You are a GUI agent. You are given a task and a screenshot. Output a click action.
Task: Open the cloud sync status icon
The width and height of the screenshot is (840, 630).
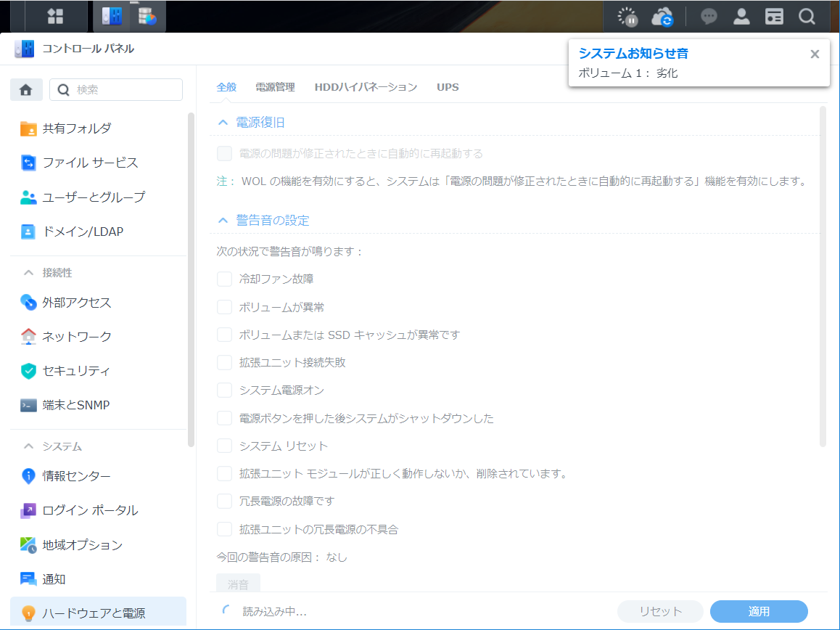point(662,17)
